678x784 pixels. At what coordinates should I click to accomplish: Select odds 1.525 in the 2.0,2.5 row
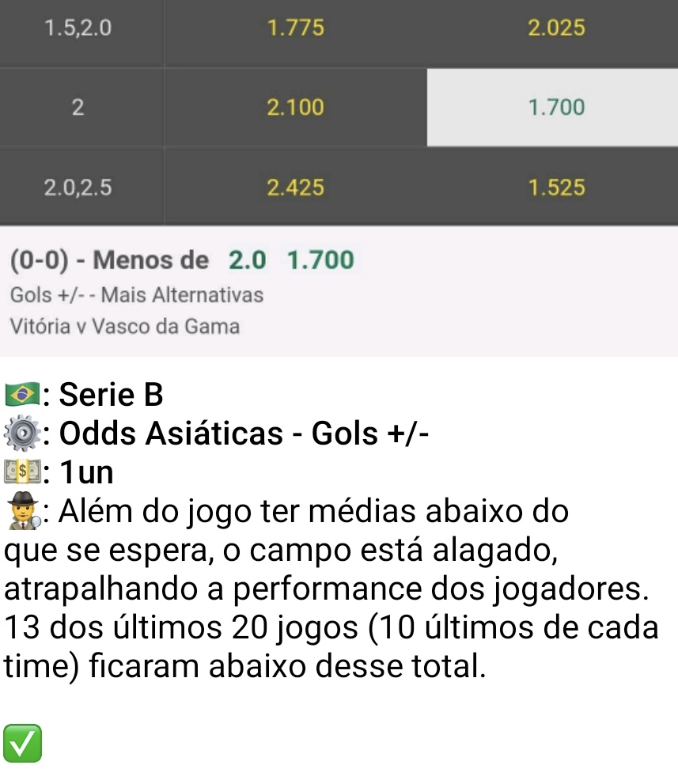(556, 187)
